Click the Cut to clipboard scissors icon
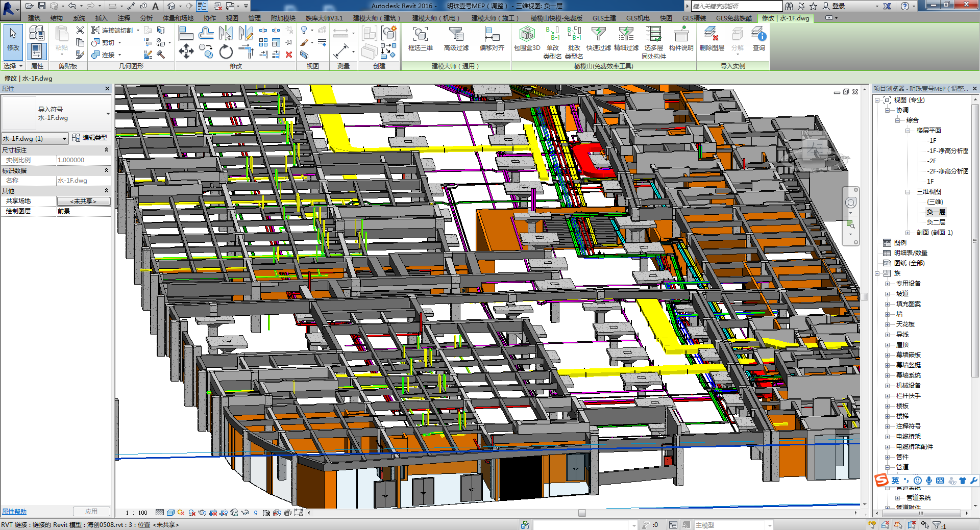 coord(80,30)
